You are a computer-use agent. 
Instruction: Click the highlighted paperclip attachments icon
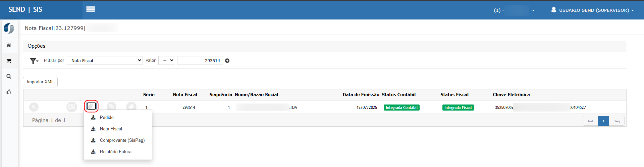(x=91, y=106)
